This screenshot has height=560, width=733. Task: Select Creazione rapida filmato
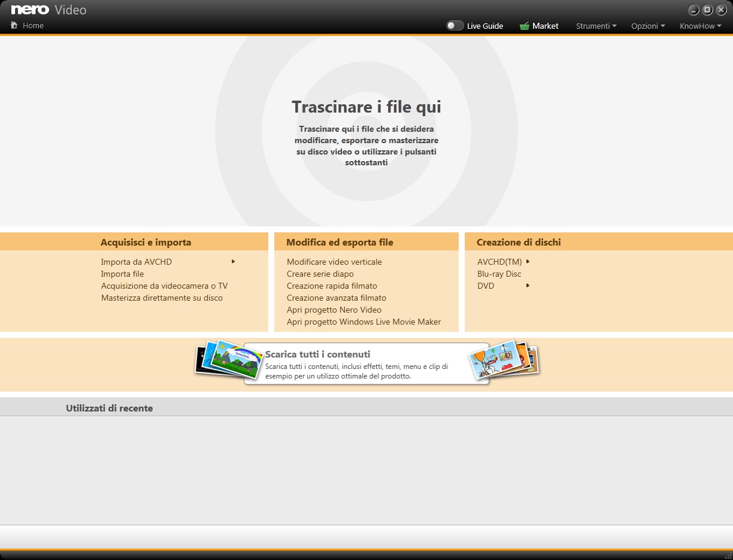(x=332, y=286)
